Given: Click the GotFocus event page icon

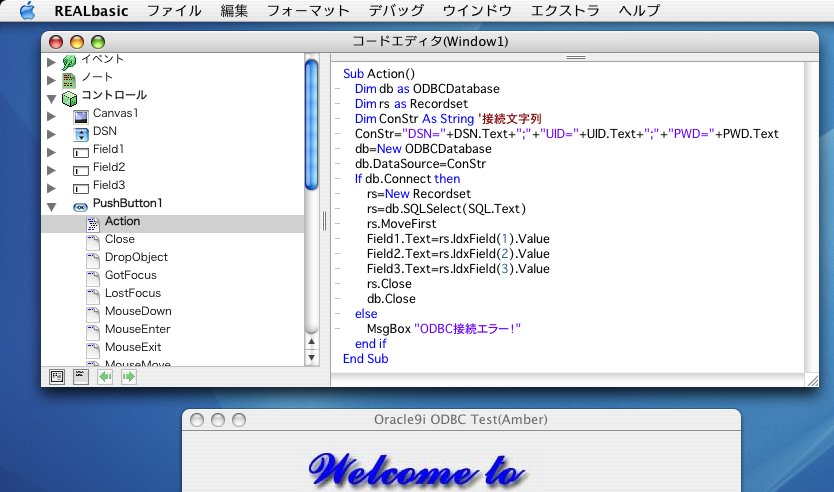Looking at the screenshot, I should [93, 278].
